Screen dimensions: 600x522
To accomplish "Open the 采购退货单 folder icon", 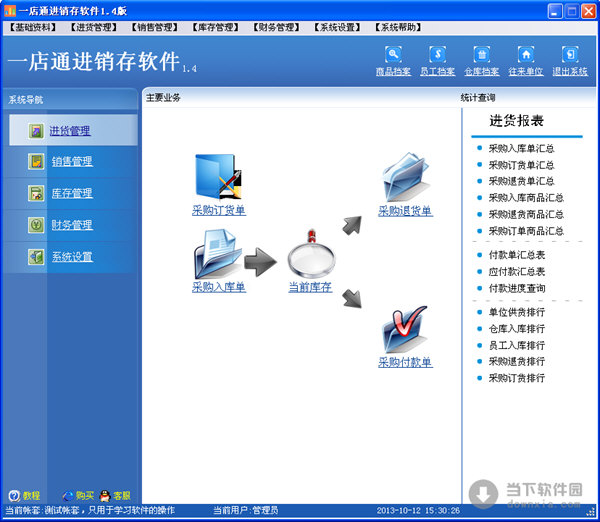I will (405, 177).
